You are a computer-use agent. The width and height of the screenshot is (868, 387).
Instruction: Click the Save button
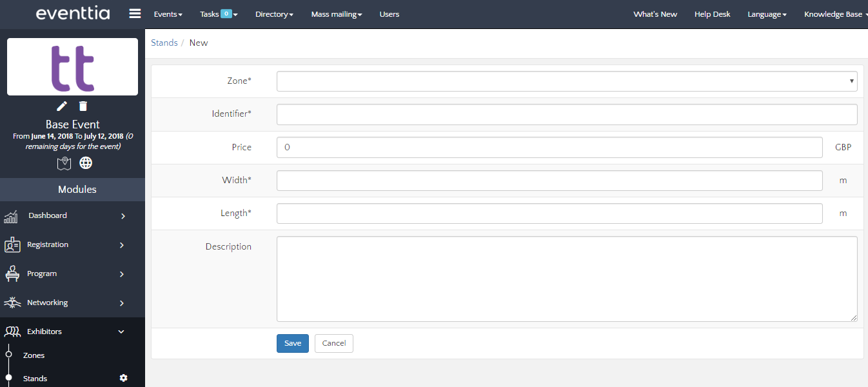coord(293,343)
